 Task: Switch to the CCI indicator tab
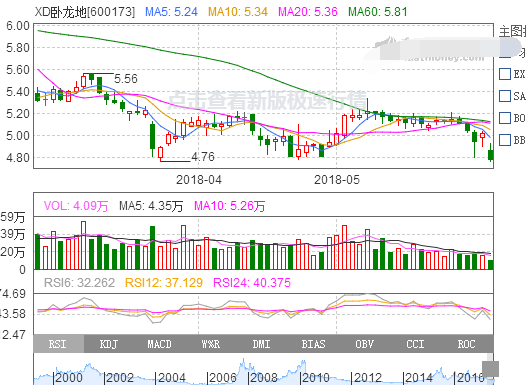[415, 344]
